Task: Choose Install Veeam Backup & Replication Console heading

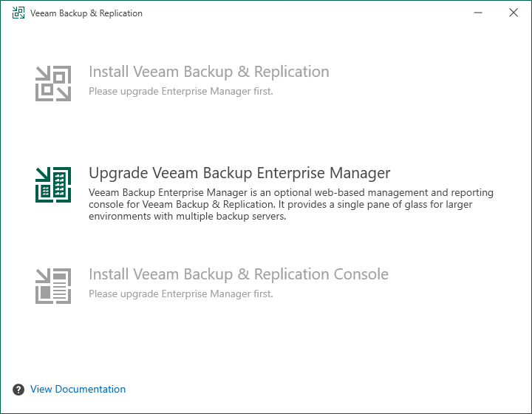Action: (x=239, y=274)
